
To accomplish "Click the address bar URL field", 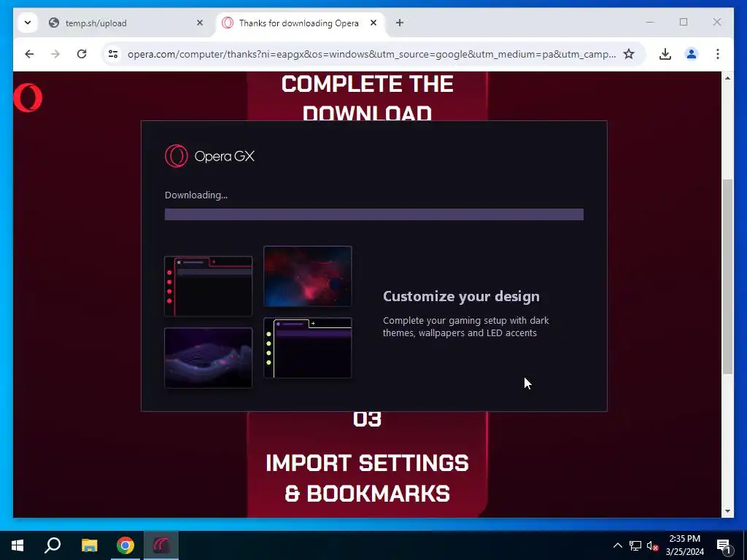I will click(x=371, y=54).
